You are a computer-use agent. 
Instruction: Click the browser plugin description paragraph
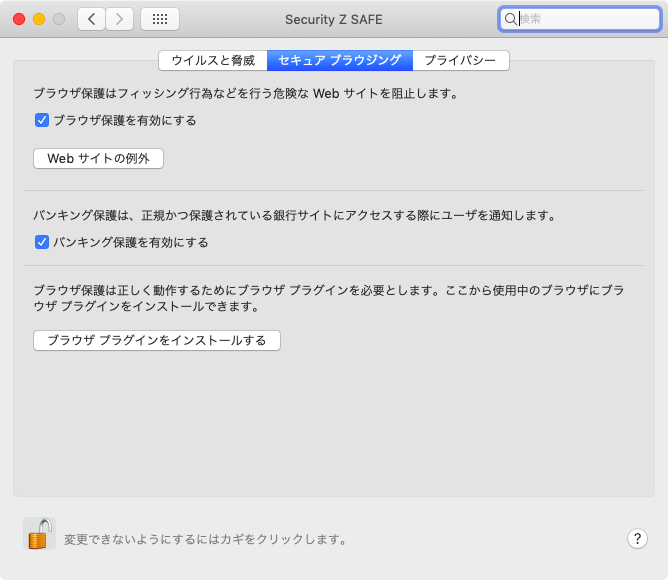coord(329,298)
